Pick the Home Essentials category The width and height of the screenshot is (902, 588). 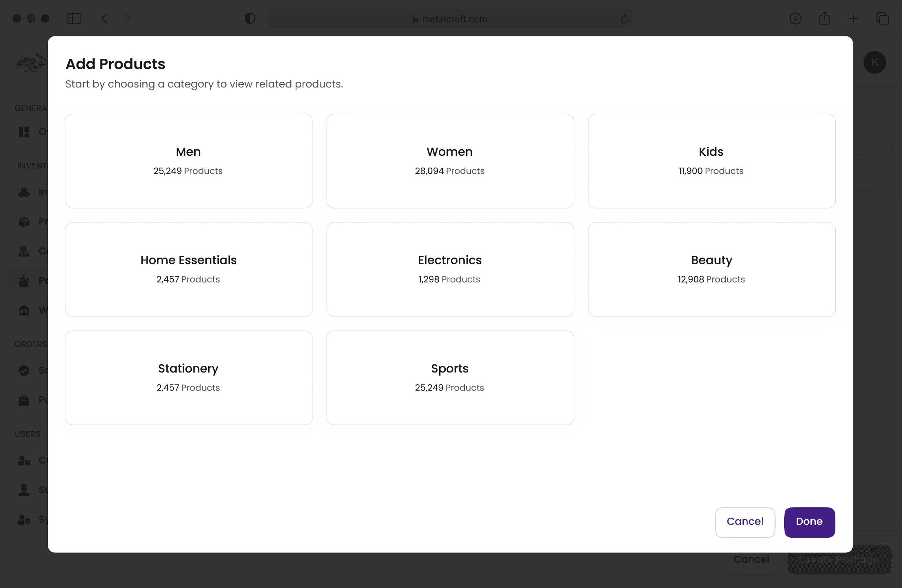188,269
